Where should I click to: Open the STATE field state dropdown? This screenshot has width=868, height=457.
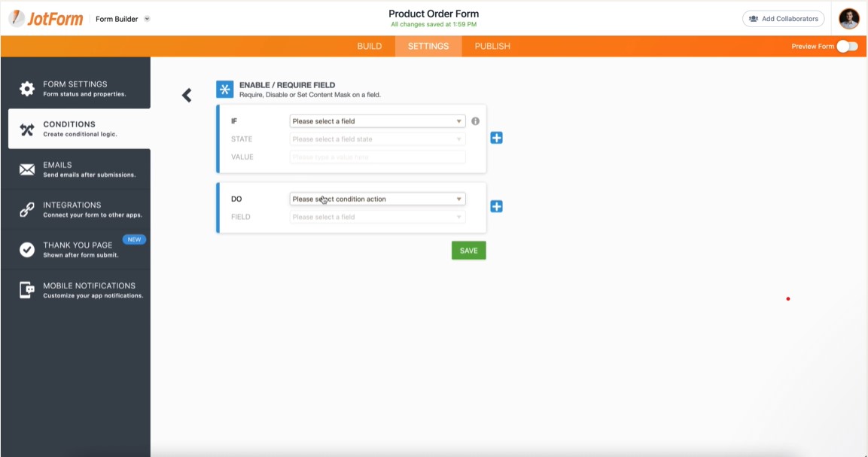(377, 139)
